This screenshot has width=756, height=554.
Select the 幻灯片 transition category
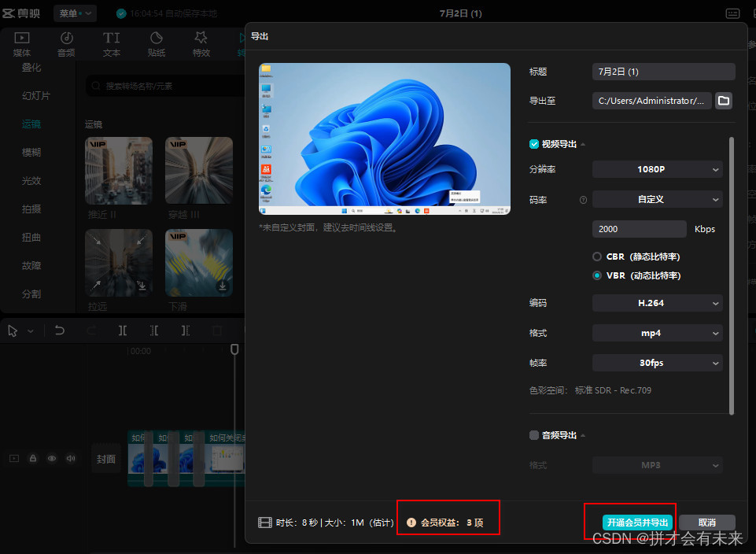click(x=36, y=95)
